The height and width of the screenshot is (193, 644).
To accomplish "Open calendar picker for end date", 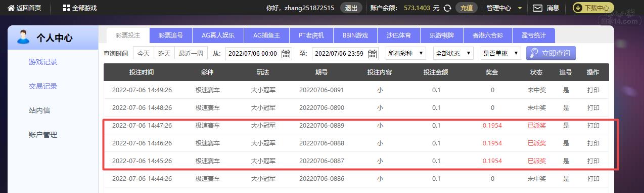I will (x=373, y=53).
